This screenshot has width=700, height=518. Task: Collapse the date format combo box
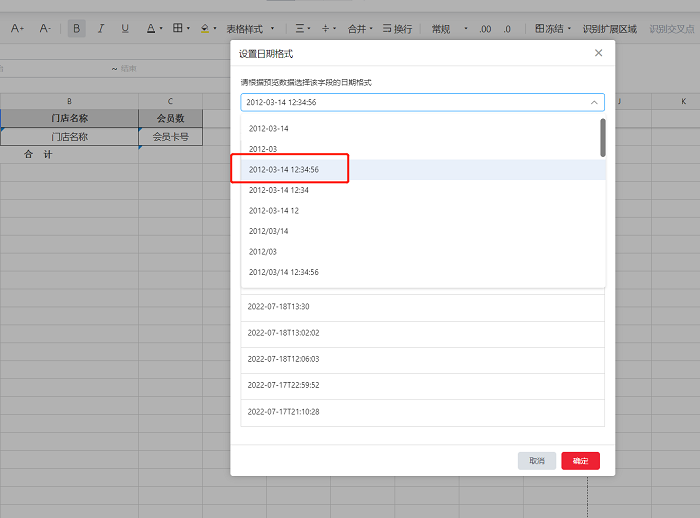(x=594, y=102)
